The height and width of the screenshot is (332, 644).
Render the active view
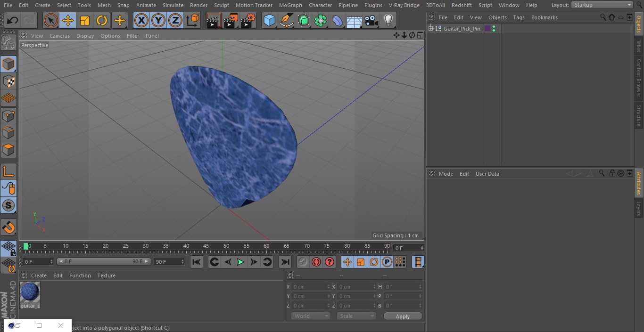pos(214,21)
